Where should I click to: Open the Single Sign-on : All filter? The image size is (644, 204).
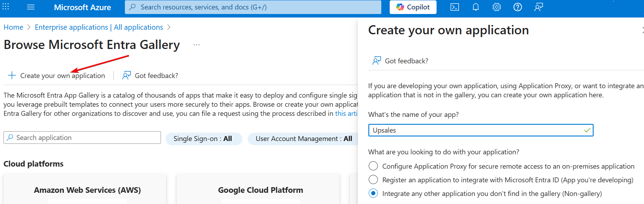click(x=204, y=139)
